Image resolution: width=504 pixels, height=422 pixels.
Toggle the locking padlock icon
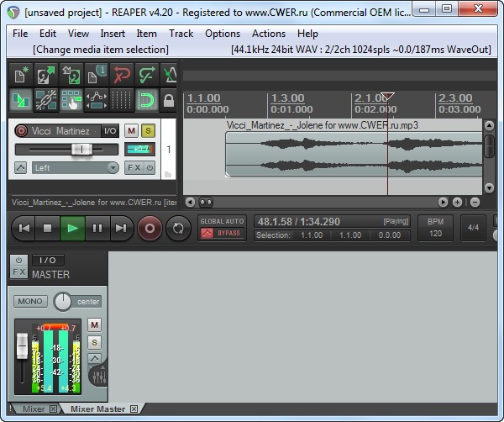(x=169, y=101)
